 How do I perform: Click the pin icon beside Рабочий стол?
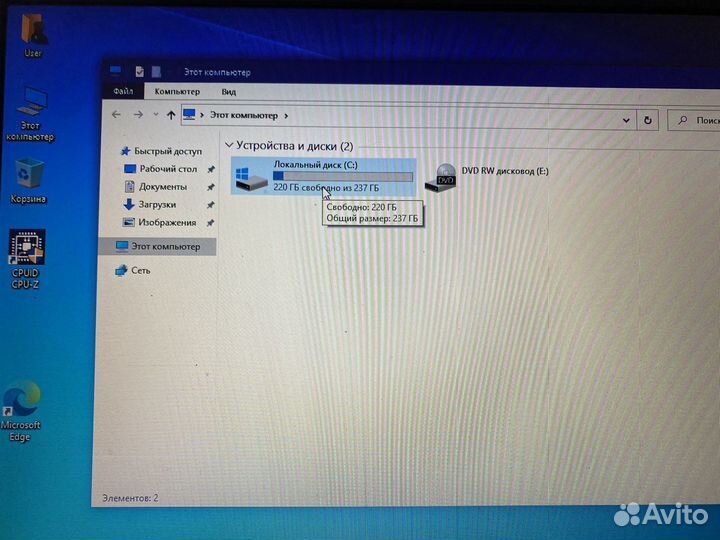[x=211, y=169]
